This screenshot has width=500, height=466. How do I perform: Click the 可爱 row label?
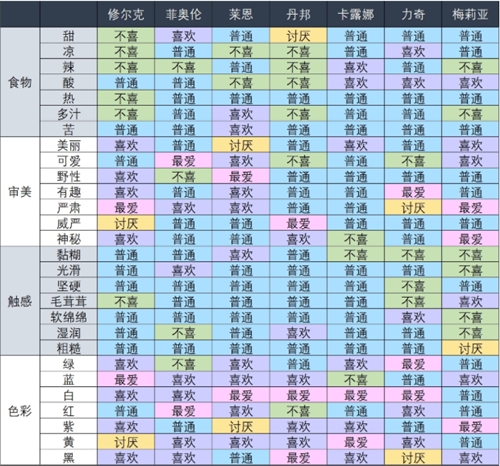tap(69, 161)
